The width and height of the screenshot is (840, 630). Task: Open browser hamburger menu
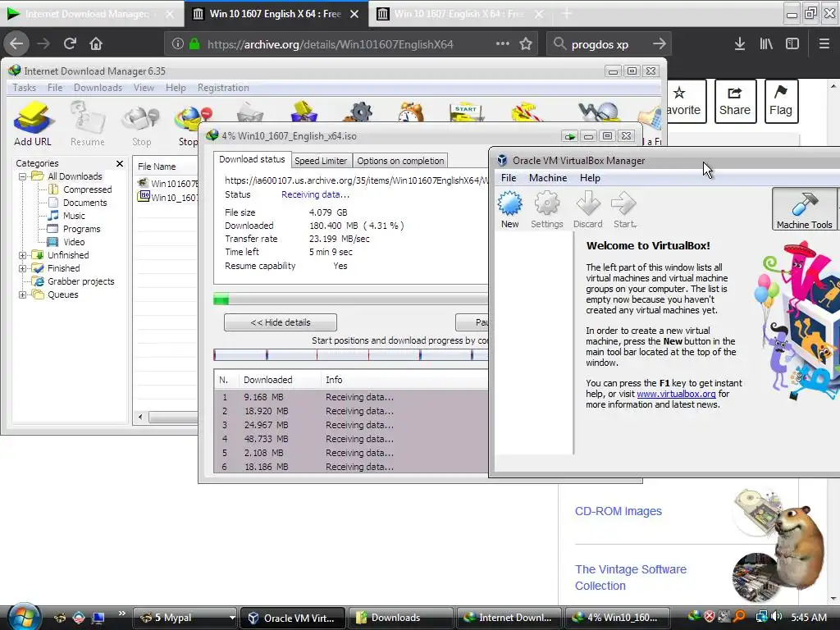coord(824,44)
